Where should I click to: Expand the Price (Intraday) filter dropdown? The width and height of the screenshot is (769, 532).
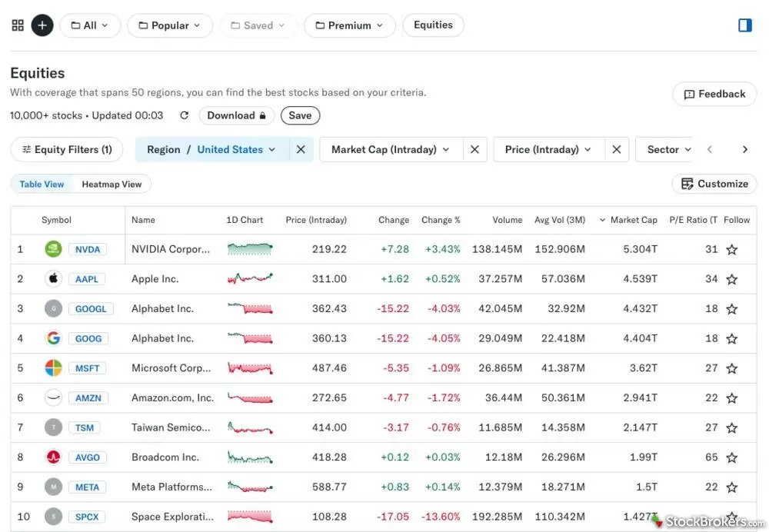(x=548, y=150)
